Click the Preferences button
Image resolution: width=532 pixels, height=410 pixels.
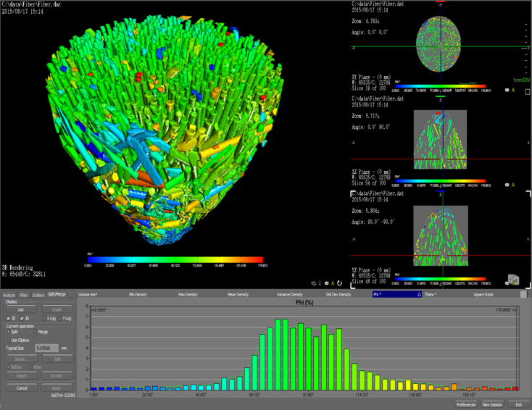(x=465, y=404)
